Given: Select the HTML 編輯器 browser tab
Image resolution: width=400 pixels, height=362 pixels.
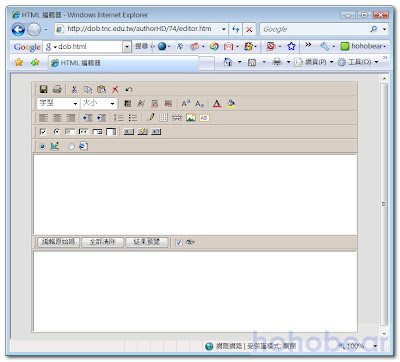Looking at the screenshot, I should tap(124, 63).
